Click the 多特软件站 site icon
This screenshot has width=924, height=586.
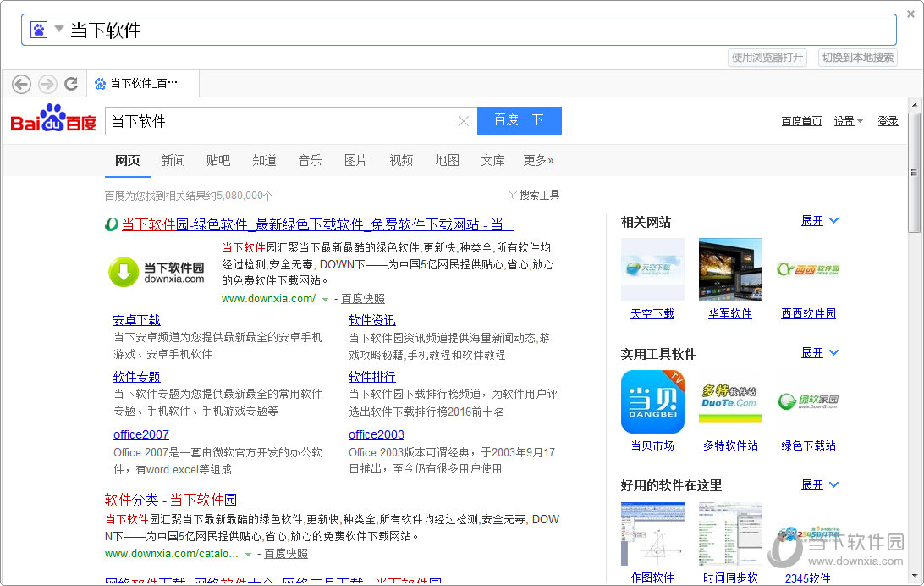[x=730, y=401]
